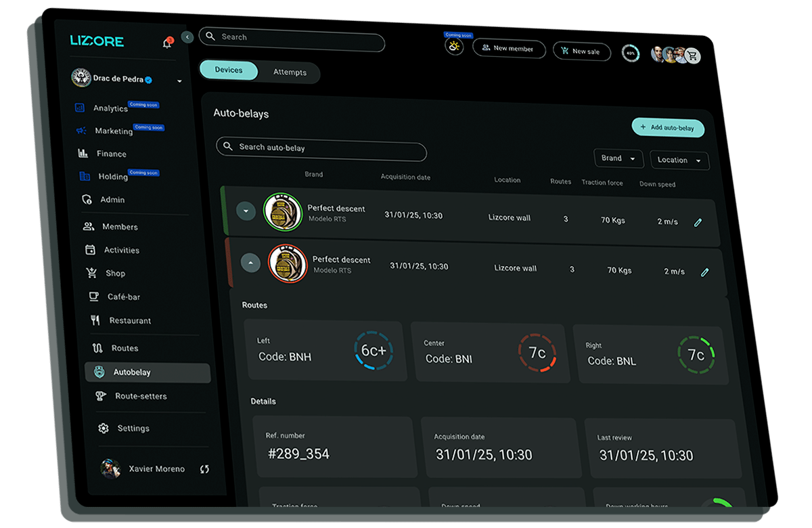Image resolution: width=812 pixels, height=528 pixels.
Task: Expand the first Perfect descent row
Action: coord(246,211)
